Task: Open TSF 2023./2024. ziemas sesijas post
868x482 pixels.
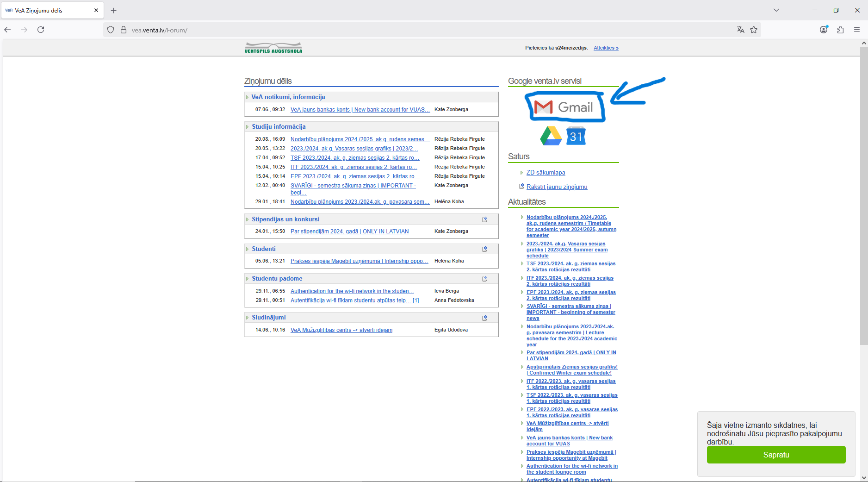Action: tap(355, 158)
